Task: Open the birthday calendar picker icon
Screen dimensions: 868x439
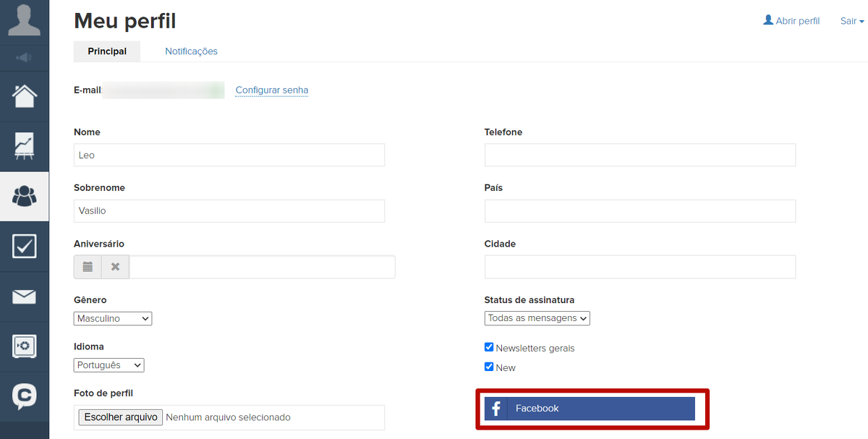Action: pyautogui.click(x=88, y=267)
